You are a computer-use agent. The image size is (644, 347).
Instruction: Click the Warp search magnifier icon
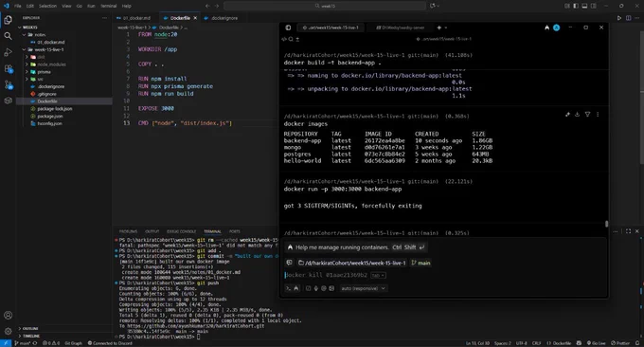pos(291,39)
